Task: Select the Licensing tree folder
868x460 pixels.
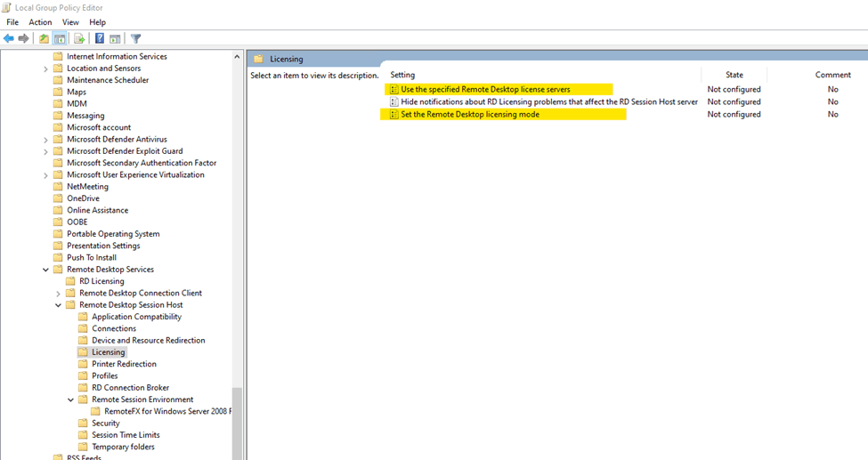Action: click(x=109, y=352)
